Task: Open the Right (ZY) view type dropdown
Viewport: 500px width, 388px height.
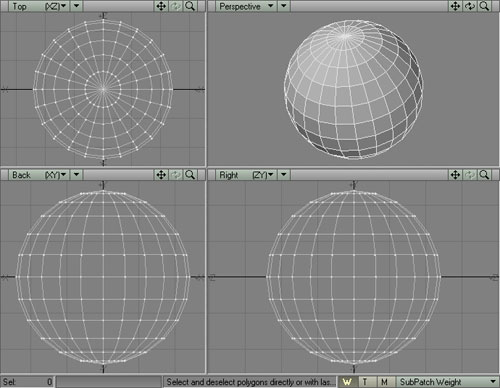Action: tap(246, 175)
